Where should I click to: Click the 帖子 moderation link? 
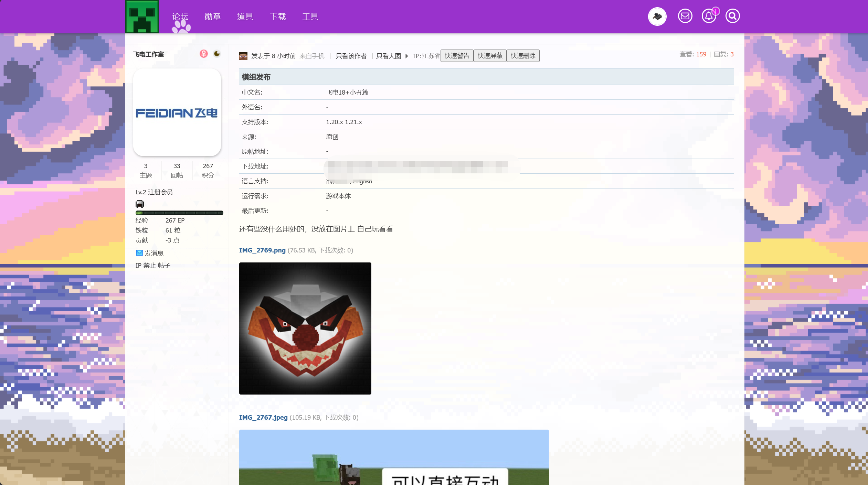tap(164, 266)
